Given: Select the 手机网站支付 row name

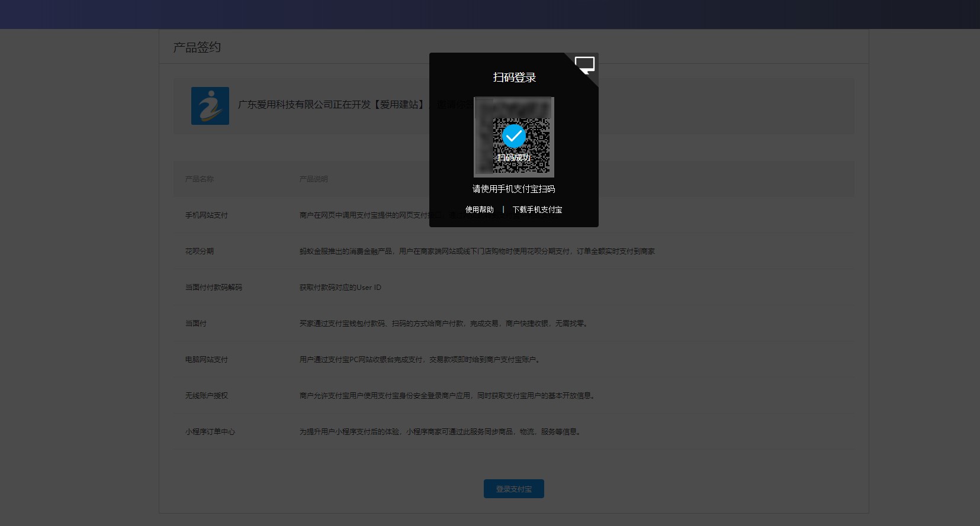Looking at the screenshot, I should [207, 215].
